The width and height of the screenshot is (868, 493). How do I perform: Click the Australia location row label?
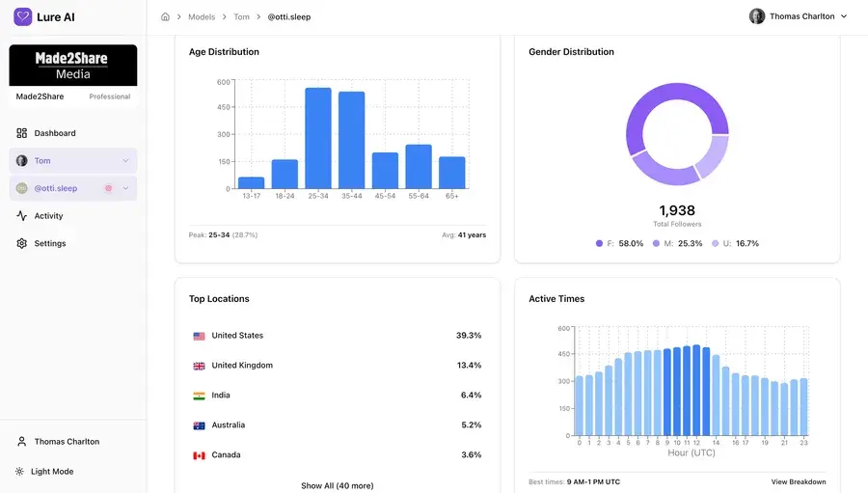[228, 425]
